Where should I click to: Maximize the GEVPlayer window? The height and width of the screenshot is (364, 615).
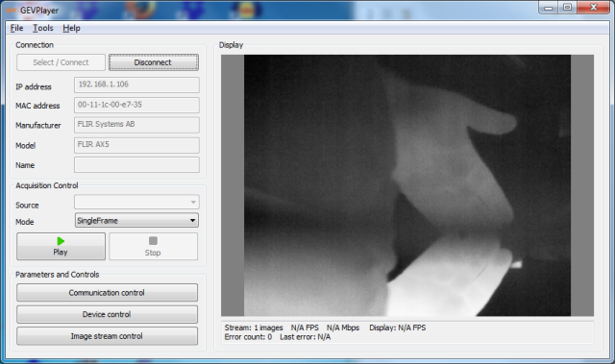(x=567, y=7)
